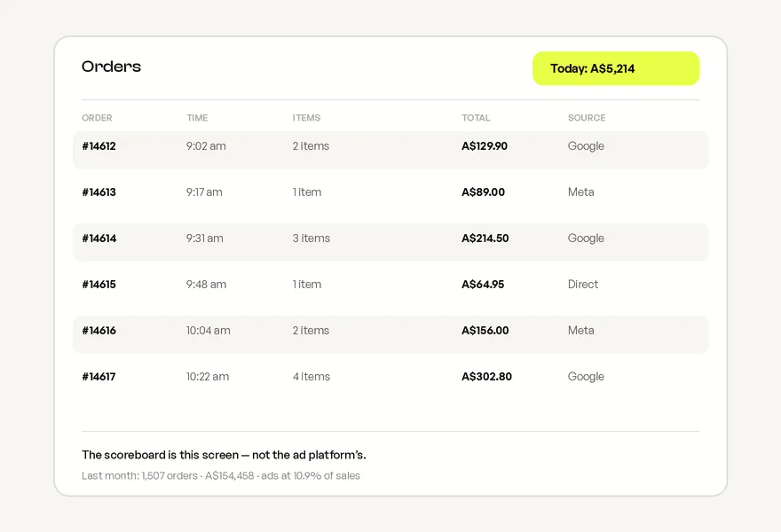The image size is (781, 532).
Task: Select the SOURCE column header
Action: point(587,118)
